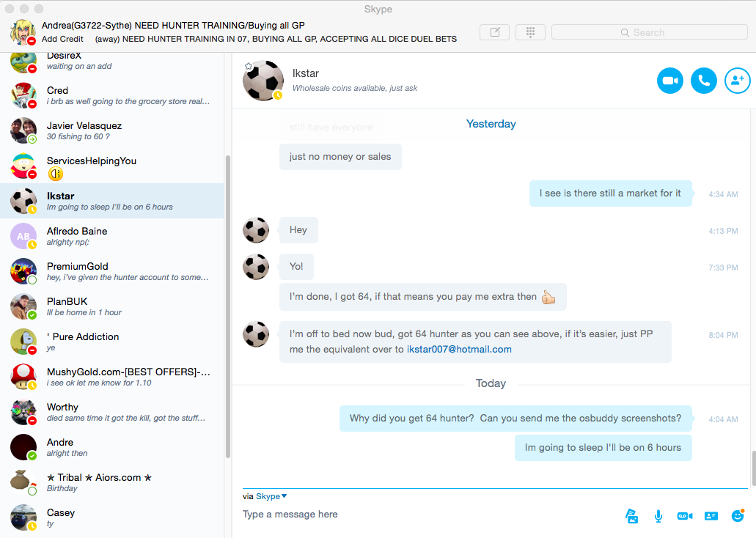
Task: Mark Ikstar as favorite with the star
Action: coord(249,66)
